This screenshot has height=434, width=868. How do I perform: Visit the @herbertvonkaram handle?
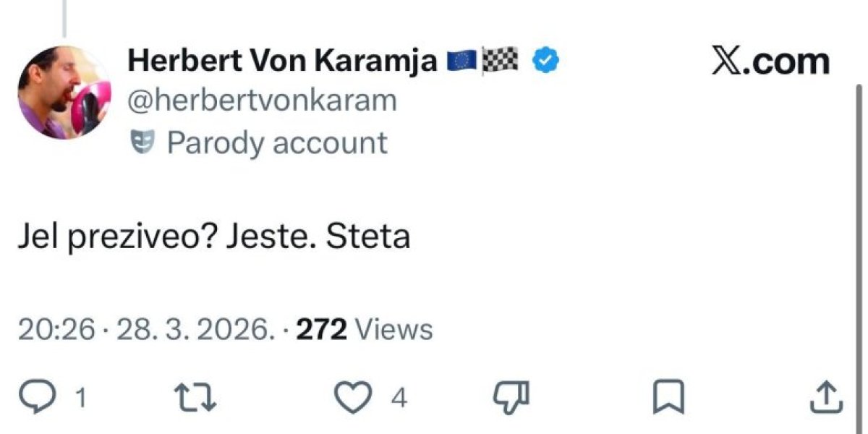click(x=262, y=101)
